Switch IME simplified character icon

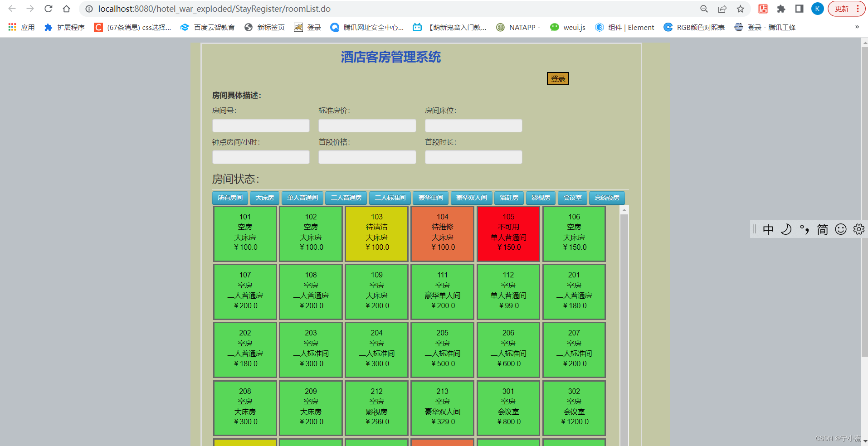823,229
